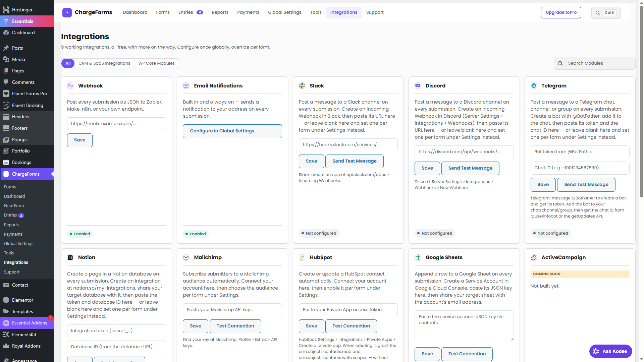This screenshot has width=644, height=362.
Task: Open the Ask Kodee chat button
Action: pos(610,351)
